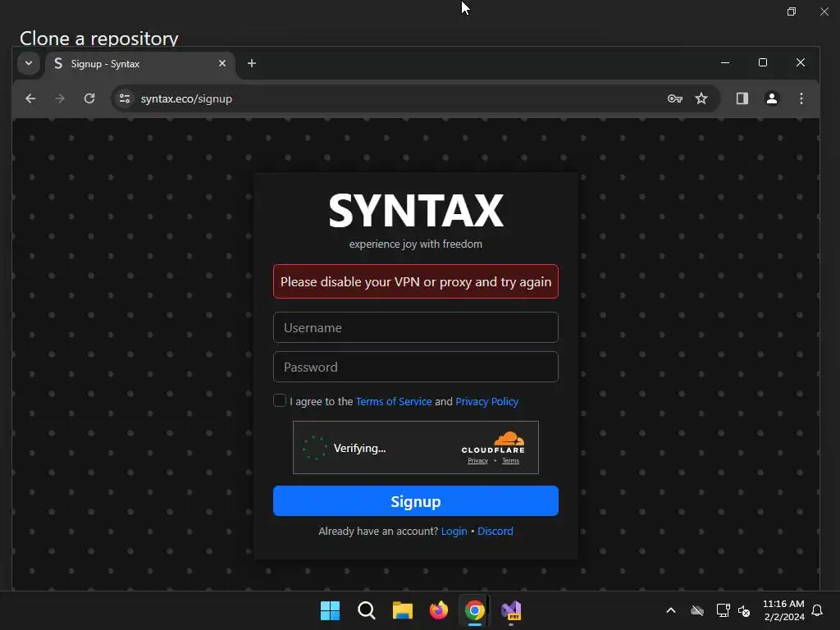Click the SYNTAX logo heading

click(416, 211)
